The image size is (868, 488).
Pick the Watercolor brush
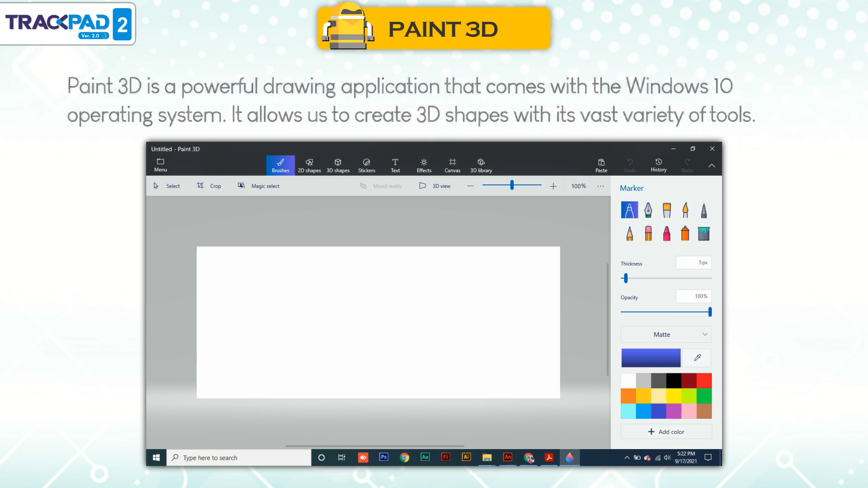[685, 210]
